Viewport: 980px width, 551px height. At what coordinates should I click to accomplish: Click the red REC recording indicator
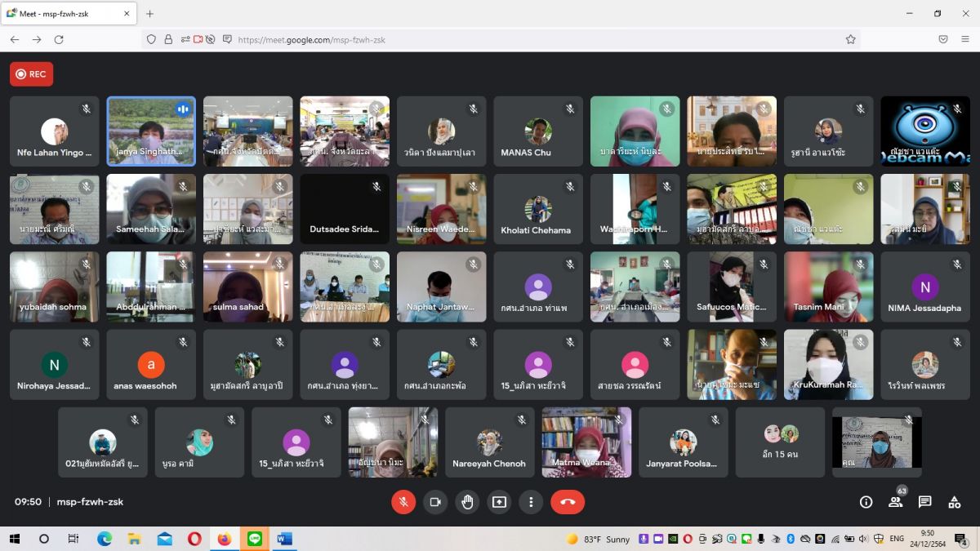tap(31, 74)
